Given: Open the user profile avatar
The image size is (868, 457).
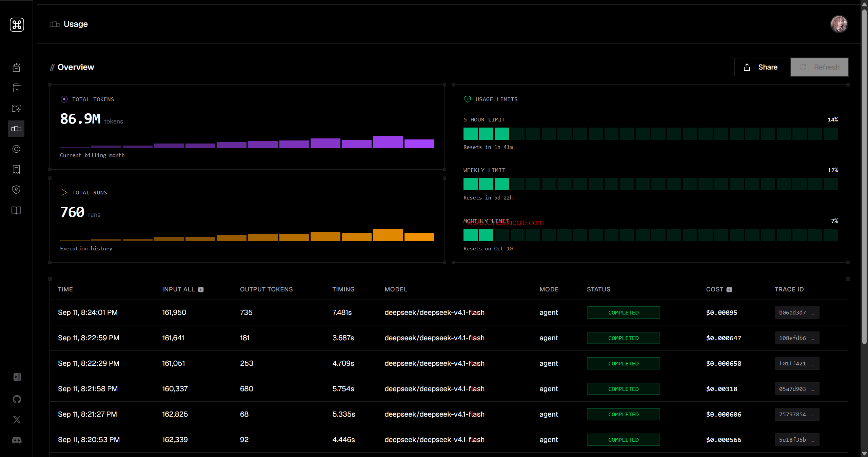Looking at the screenshot, I should pyautogui.click(x=839, y=24).
